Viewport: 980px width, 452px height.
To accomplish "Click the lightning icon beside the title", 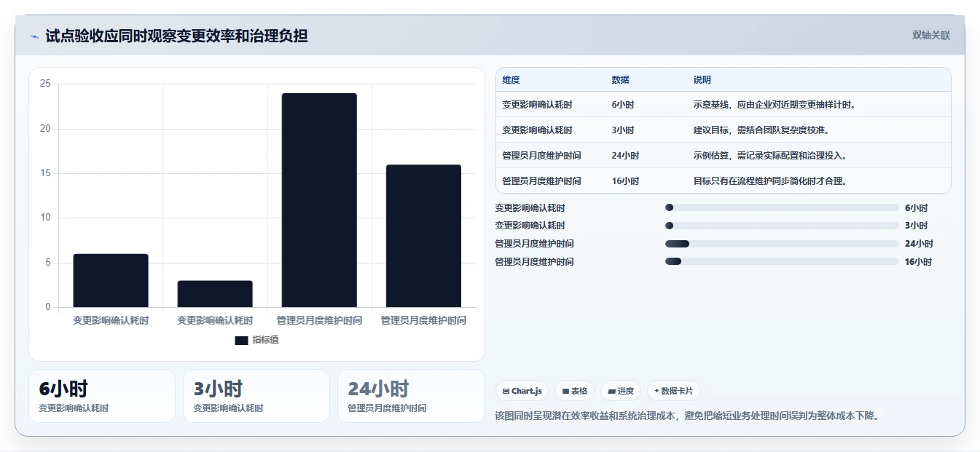I will tap(35, 36).
